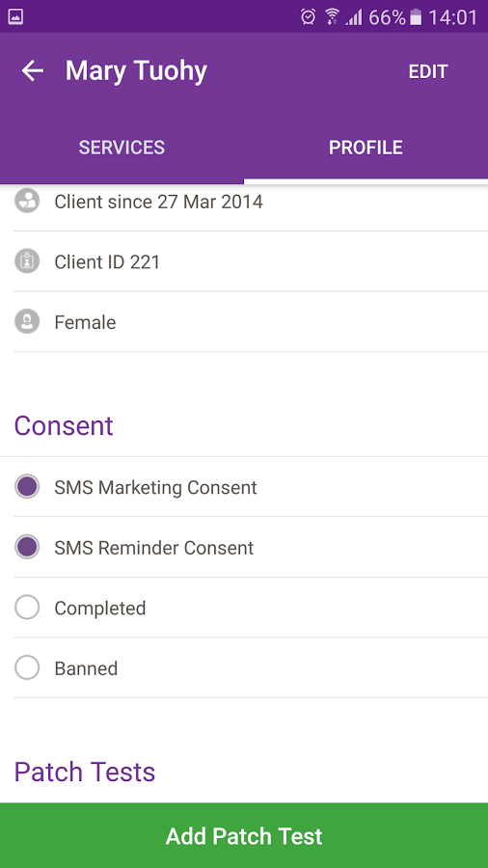Select the Profile tab
Screen dimensions: 488x868
click(366, 148)
